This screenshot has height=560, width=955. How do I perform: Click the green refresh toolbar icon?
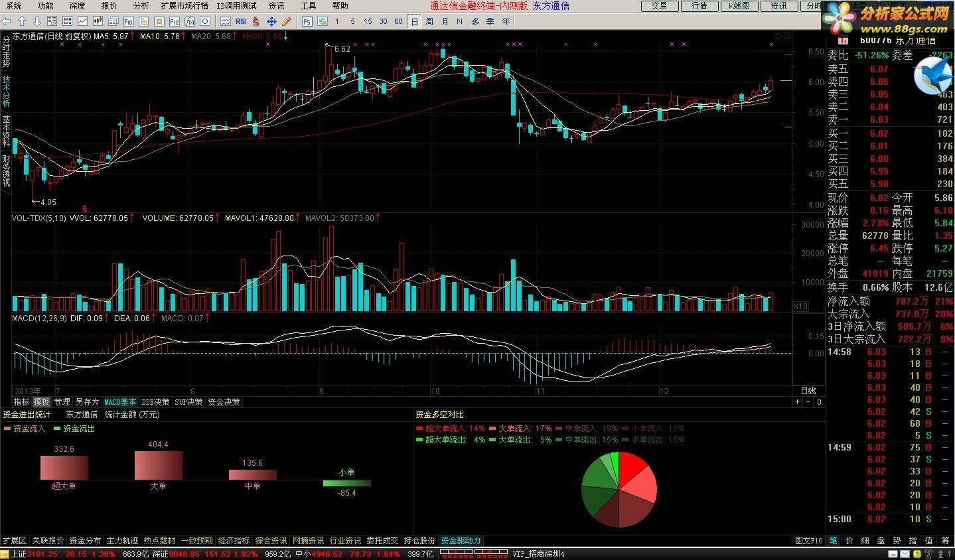click(322, 22)
